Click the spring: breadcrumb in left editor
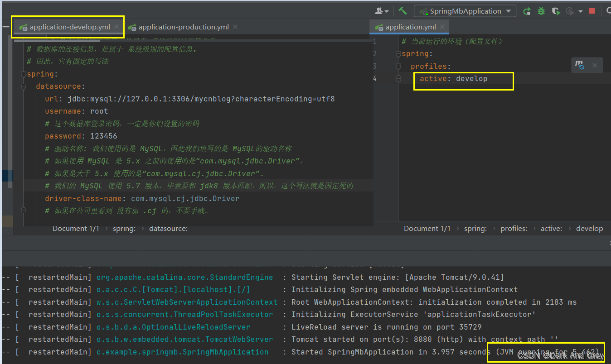This screenshot has height=364, width=611. tap(124, 229)
